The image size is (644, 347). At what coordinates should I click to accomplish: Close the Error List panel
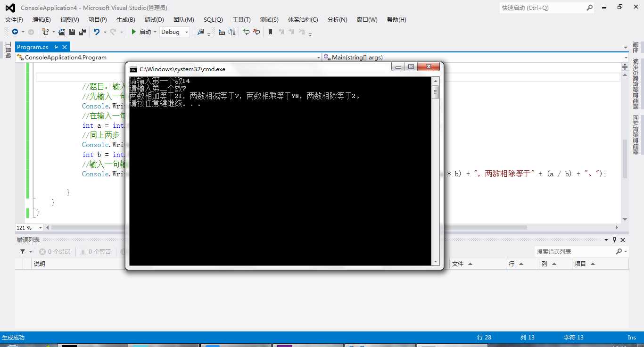point(623,240)
